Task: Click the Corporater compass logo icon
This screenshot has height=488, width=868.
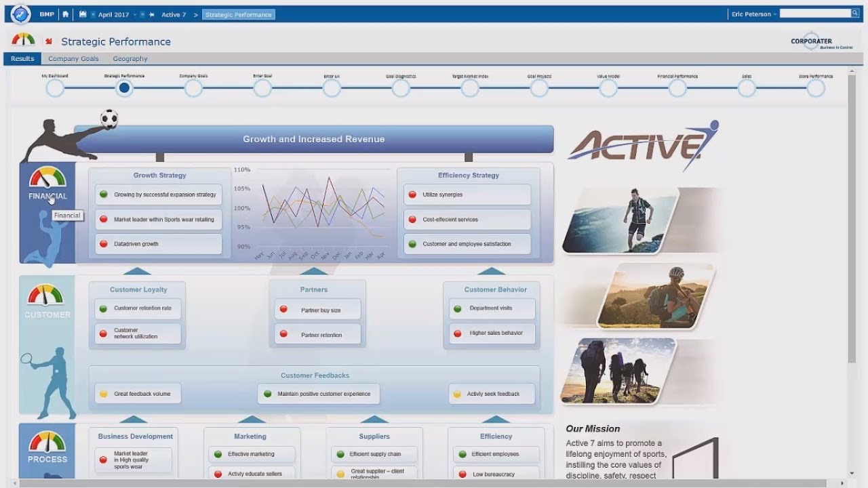Action: coord(20,14)
